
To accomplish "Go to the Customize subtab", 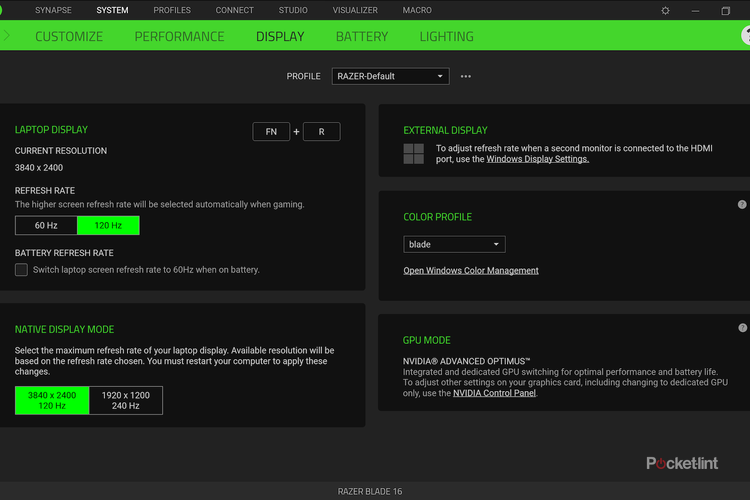I will (69, 36).
